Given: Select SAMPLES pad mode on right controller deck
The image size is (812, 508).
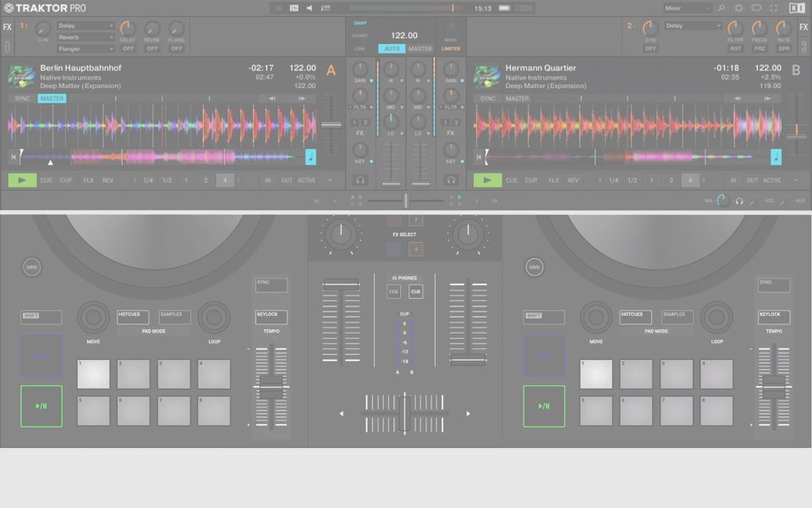Looking at the screenshot, I should 678,317.
